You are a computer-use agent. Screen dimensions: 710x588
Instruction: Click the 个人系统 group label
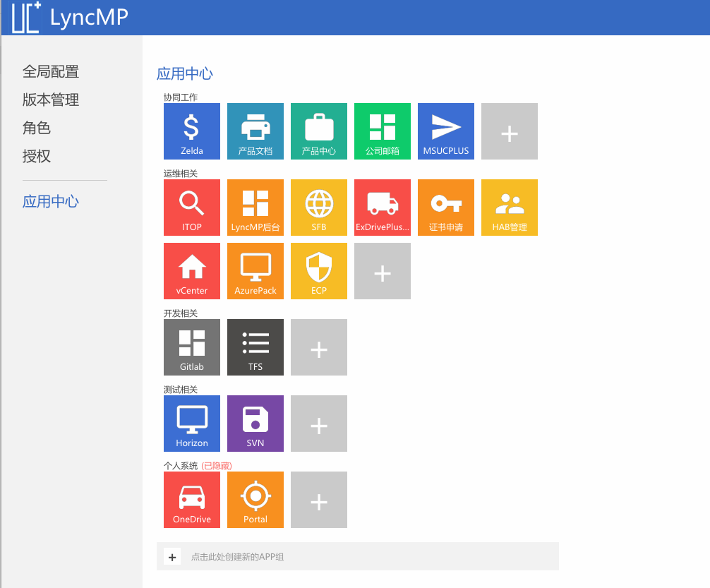(x=181, y=466)
